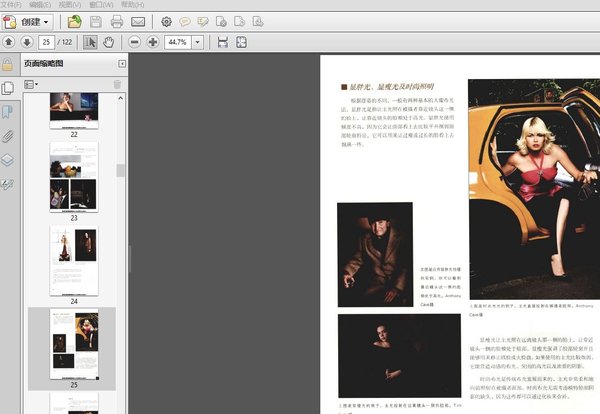Click the Open file folder icon
The image size is (600, 414).
tap(75, 21)
